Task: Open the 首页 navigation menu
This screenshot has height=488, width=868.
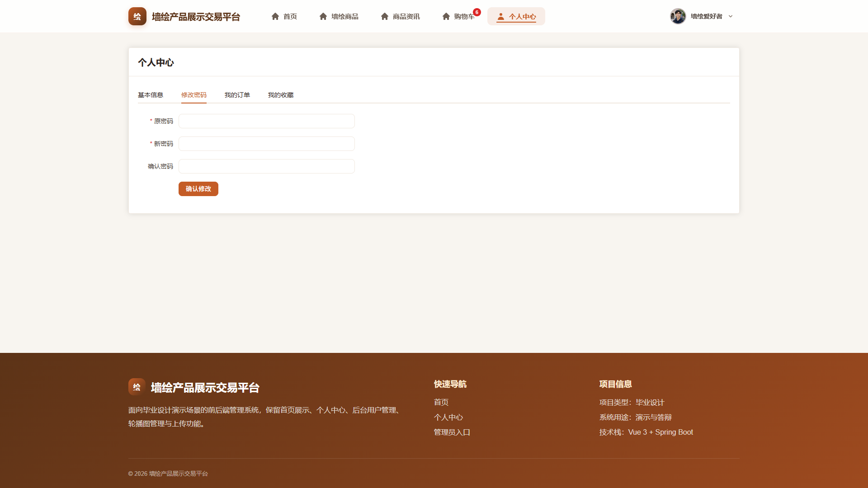Action: 284,16
